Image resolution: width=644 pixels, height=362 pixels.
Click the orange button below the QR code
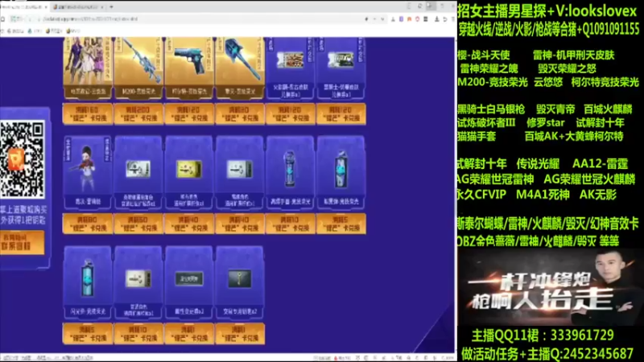tap(23, 242)
